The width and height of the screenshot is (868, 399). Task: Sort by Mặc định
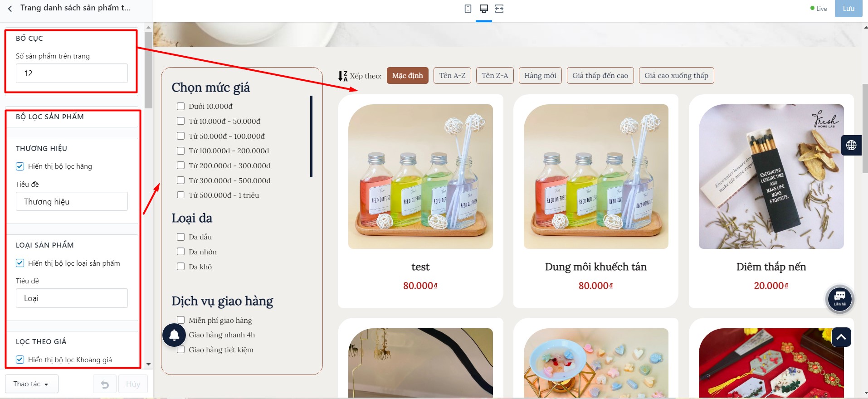coord(407,76)
